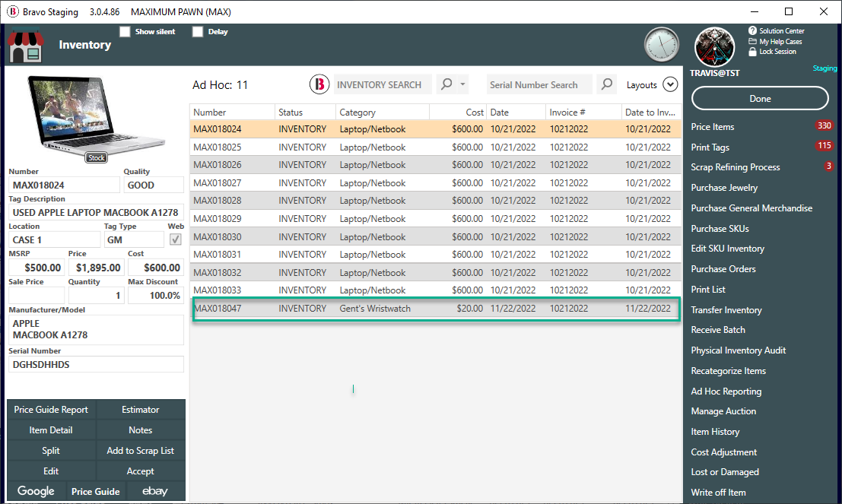
Task: Toggle the Delay checkbox
Action: pos(198,32)
